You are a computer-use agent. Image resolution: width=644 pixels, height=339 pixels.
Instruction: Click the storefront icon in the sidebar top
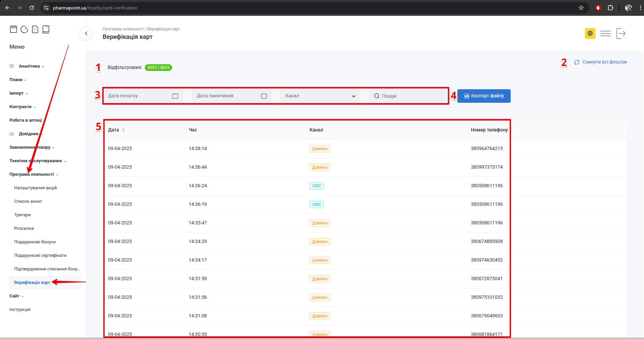click(14, 29)
